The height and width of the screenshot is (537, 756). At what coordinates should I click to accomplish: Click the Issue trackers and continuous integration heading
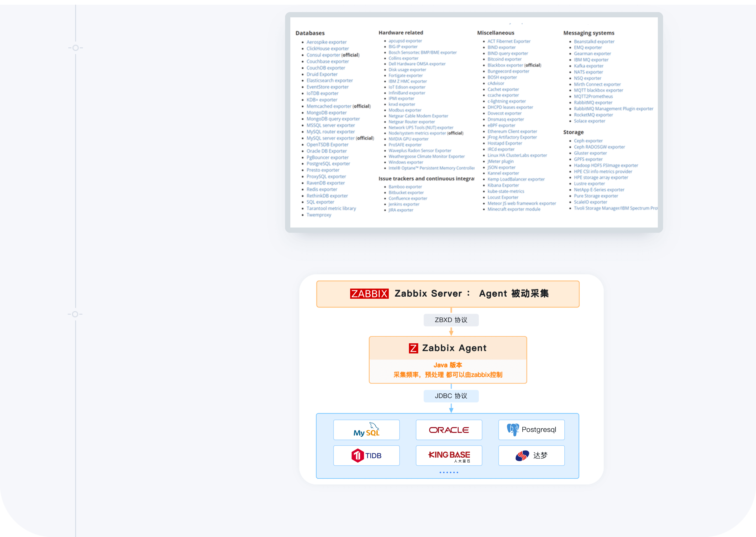426,179
